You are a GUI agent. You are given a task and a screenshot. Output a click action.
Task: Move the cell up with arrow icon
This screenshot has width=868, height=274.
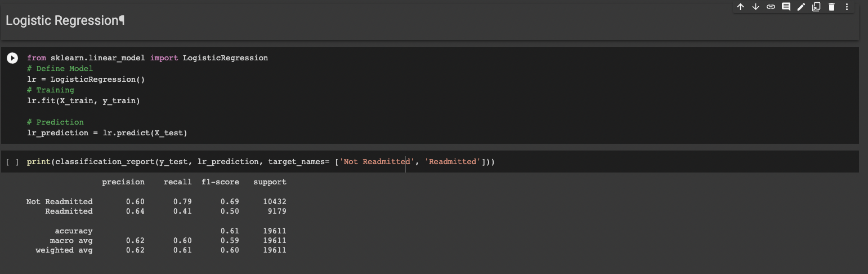pos(740,7)
